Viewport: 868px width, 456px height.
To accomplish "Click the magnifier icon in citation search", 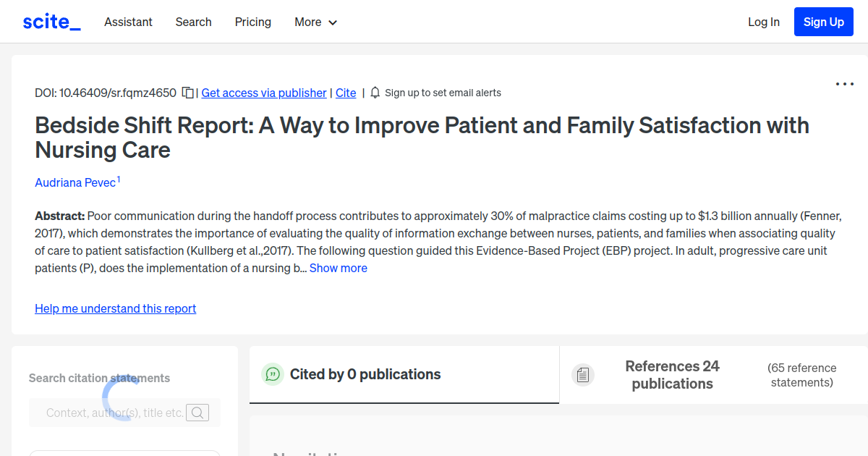I will click(197, 412).
